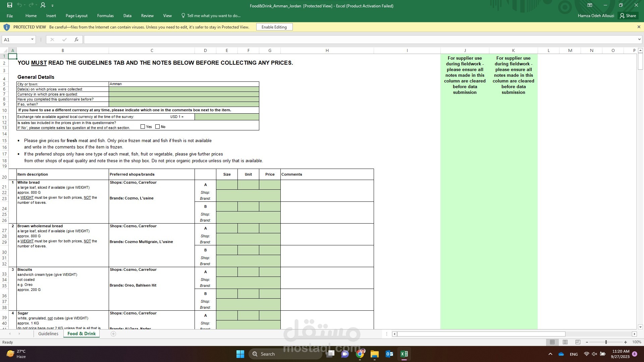Open the Formulas ribbon tab
The height and width of the screenshot is (362, 644).
tap(105, 16)
